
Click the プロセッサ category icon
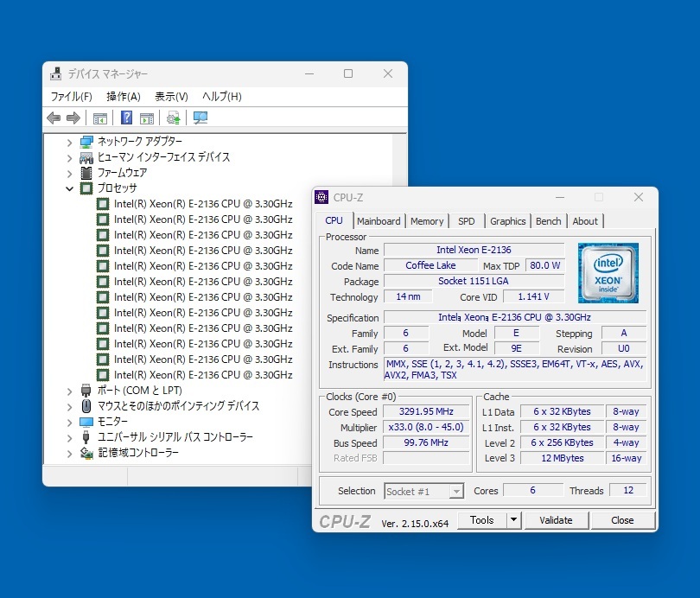coord(86,188)
